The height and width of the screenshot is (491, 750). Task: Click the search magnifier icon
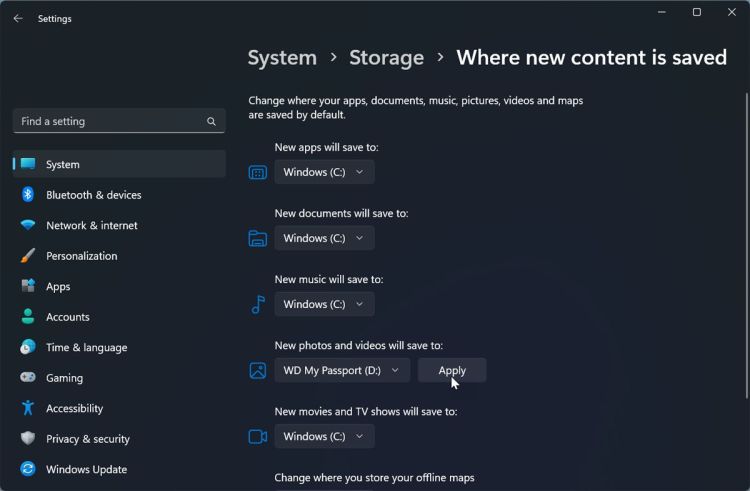point(211,121)
